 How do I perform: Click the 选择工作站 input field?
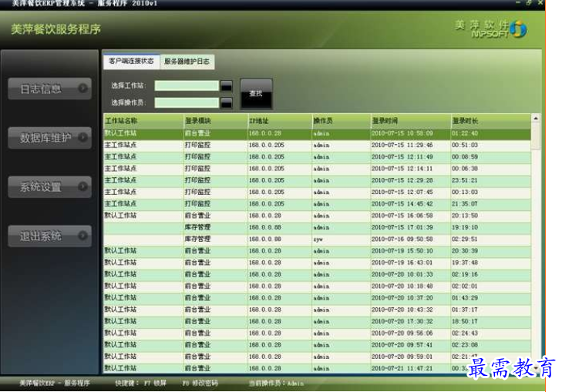point(187,85)
